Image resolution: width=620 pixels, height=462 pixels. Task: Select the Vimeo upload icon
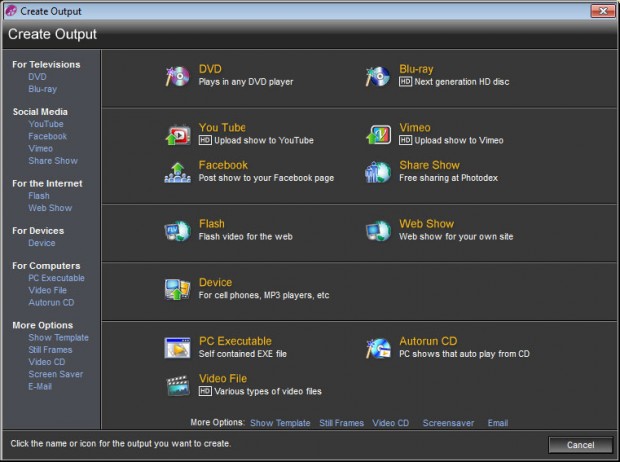coord(378,135)
